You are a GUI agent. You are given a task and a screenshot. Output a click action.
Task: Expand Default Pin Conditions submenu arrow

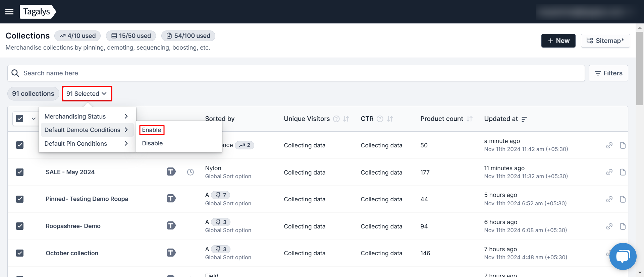coord(126,143)
